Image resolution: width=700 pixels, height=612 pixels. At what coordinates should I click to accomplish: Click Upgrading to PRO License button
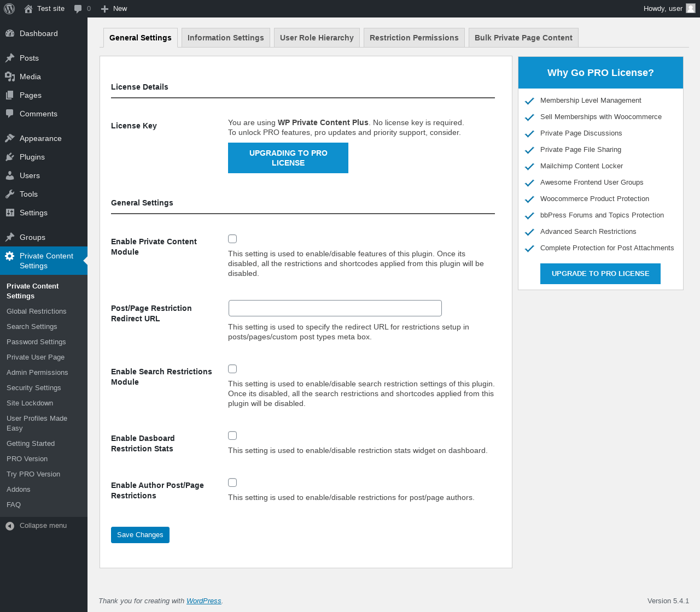288,158
